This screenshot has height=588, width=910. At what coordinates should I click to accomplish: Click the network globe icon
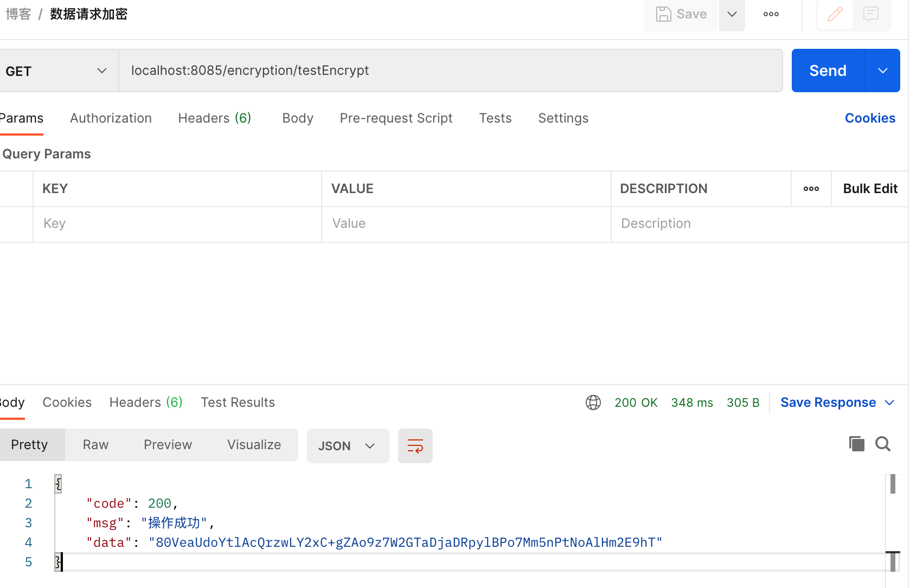[593, 402]
